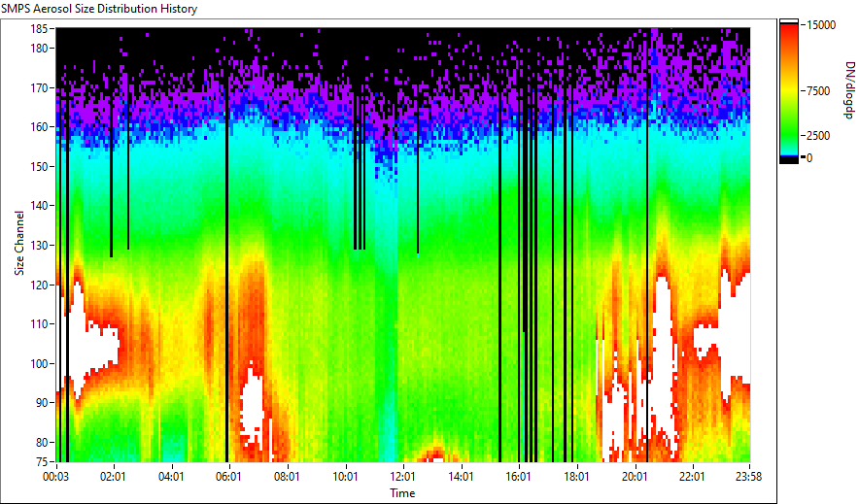Click the 80 size channel tick label
Image resolution: width=859 pixels, height=504 pixels.
(42, 442)
